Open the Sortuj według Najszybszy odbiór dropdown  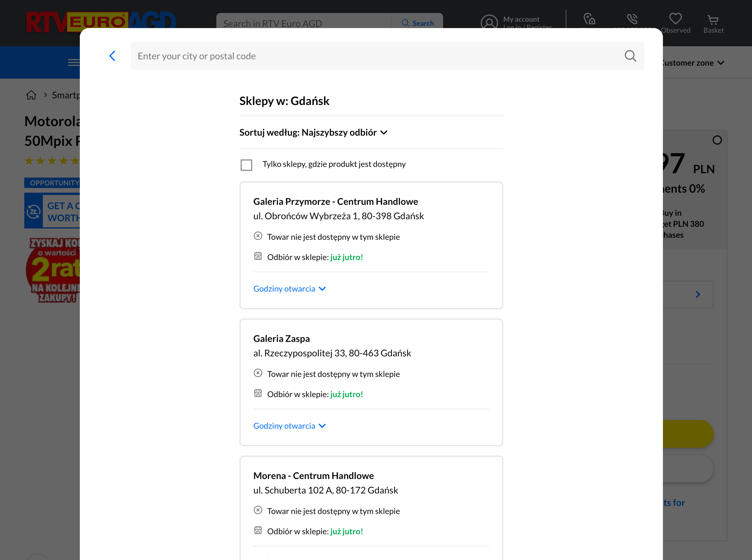[313, 132]
